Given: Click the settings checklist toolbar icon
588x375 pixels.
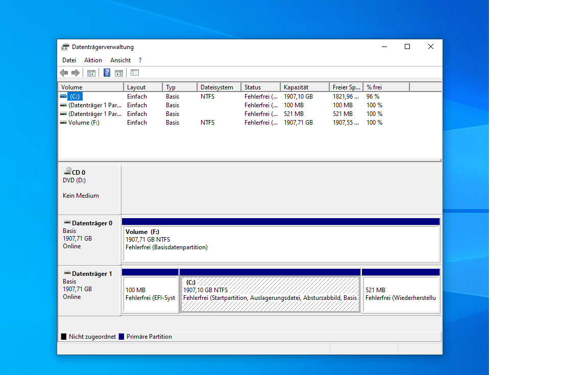Looking at the screenshot, I should point(135,73).
